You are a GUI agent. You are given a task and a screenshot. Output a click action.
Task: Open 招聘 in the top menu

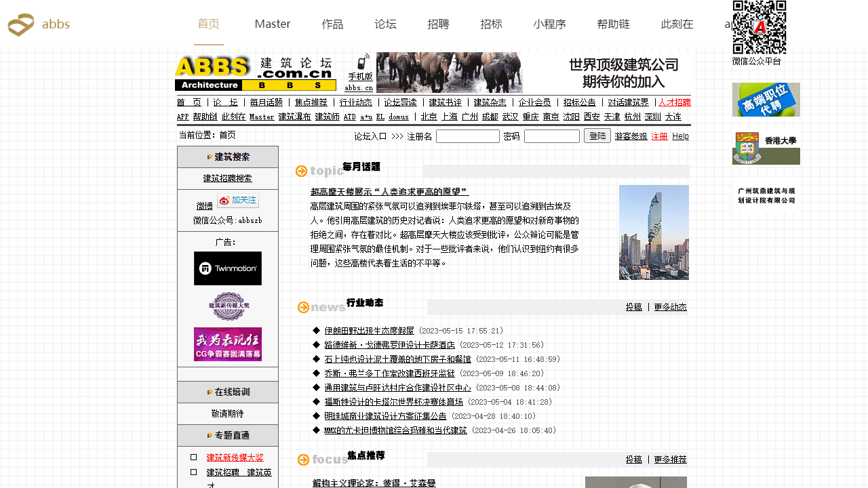click(x=438, y=24)
